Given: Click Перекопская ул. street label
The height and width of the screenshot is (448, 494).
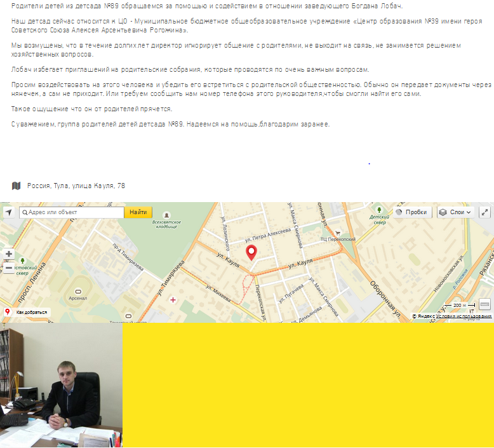Looking at the screenshot, I should click(260, 302).
